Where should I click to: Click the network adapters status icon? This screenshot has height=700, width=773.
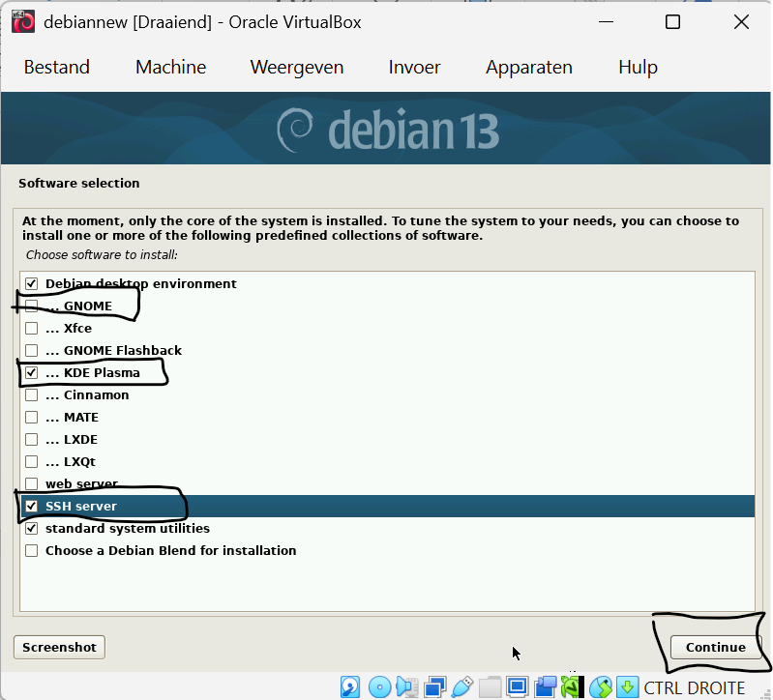pos(434,687)
